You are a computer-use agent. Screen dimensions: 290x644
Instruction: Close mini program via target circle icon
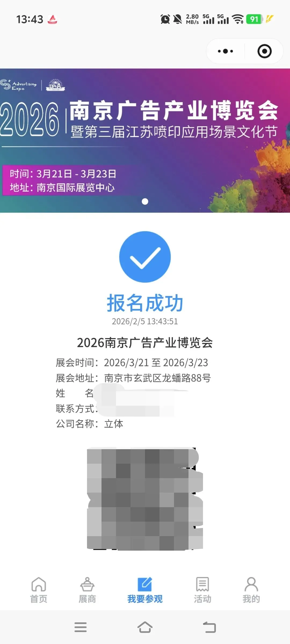point(264,51)
